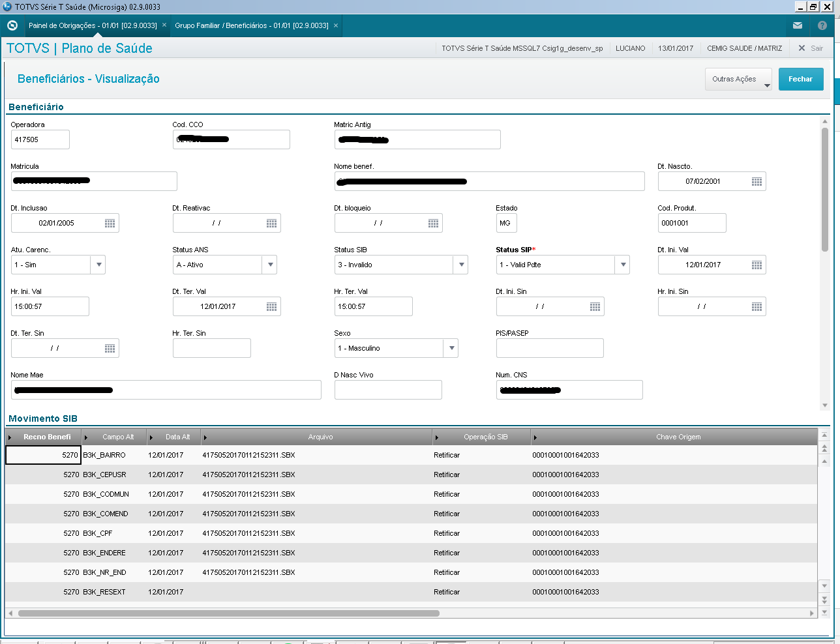The width and height of the screenshot is (840, 644).
Task: Click the Nome Mae input field
Action: (x=166, y=390)
